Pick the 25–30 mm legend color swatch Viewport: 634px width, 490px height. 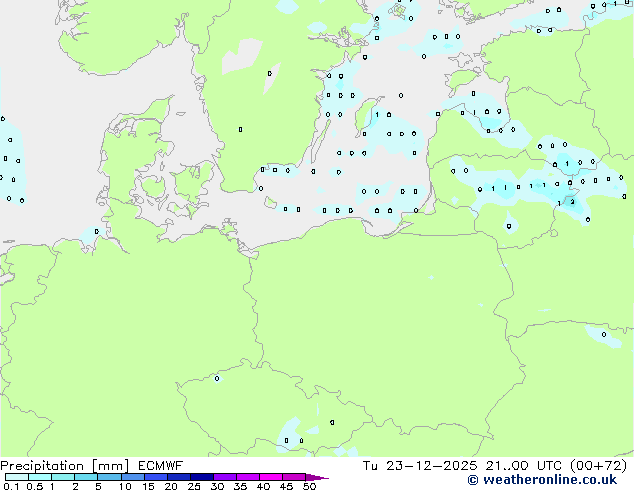202,477
